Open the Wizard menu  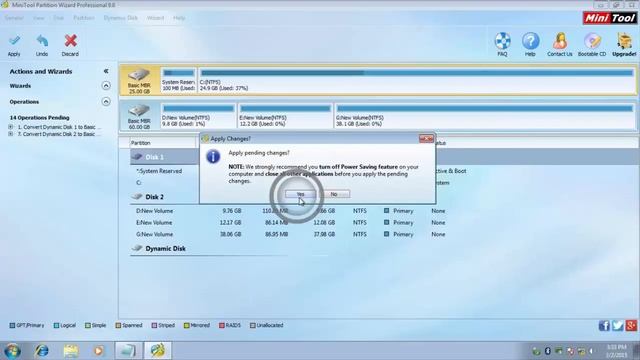(x=155, y=18)
